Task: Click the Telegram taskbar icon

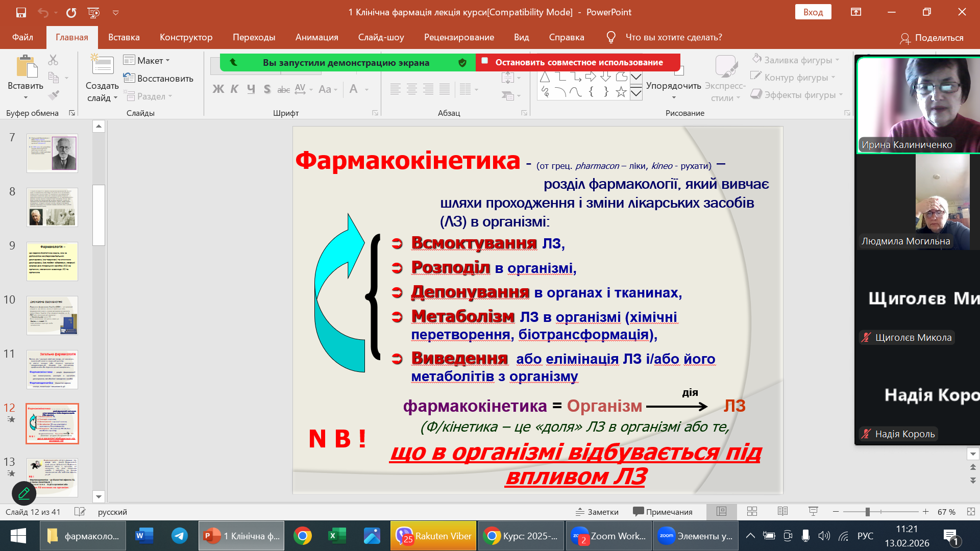Action: pos(179,536)
